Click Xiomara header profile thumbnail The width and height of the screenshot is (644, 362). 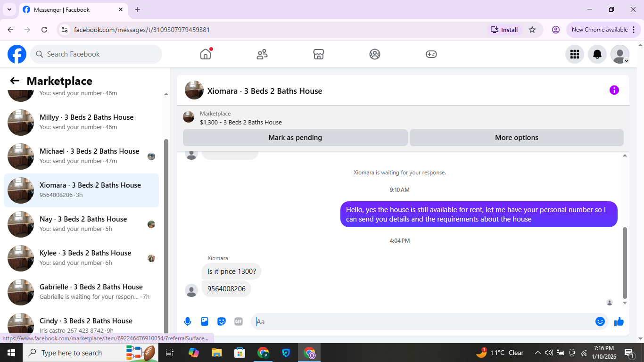[194, 90]
